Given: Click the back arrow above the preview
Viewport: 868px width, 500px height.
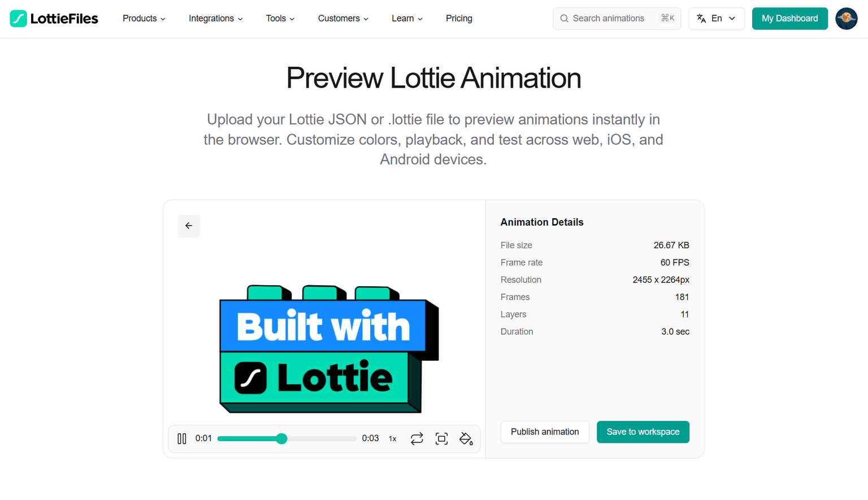Looking at the screenshot, I should click(x=189, y=226).
